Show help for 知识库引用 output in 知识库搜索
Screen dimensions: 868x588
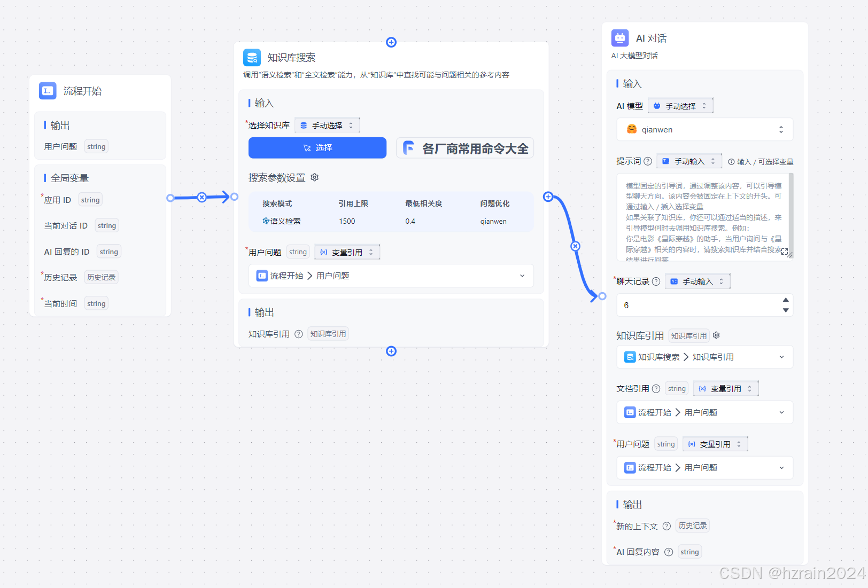pyautogui.click(x=299, y=334)
